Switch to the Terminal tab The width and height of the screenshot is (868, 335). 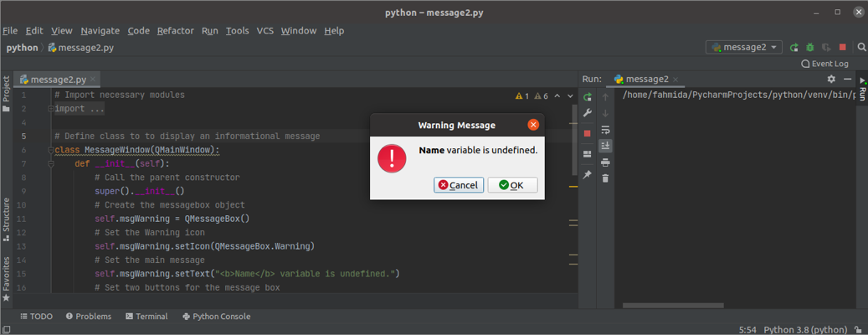tap(146, 317)
